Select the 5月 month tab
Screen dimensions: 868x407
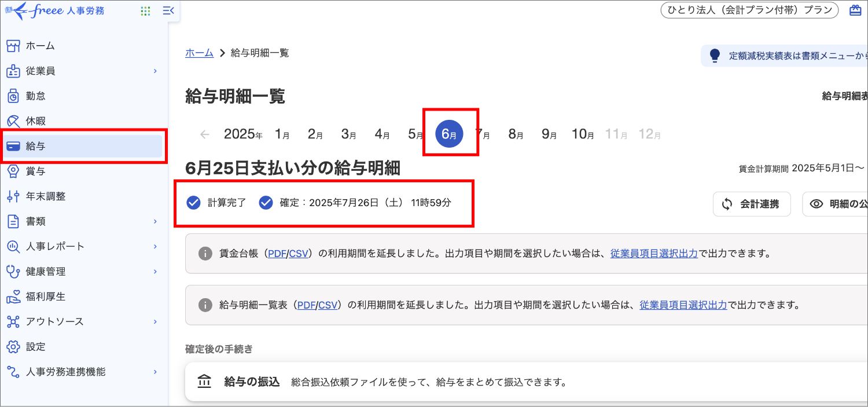click(415, 134)
